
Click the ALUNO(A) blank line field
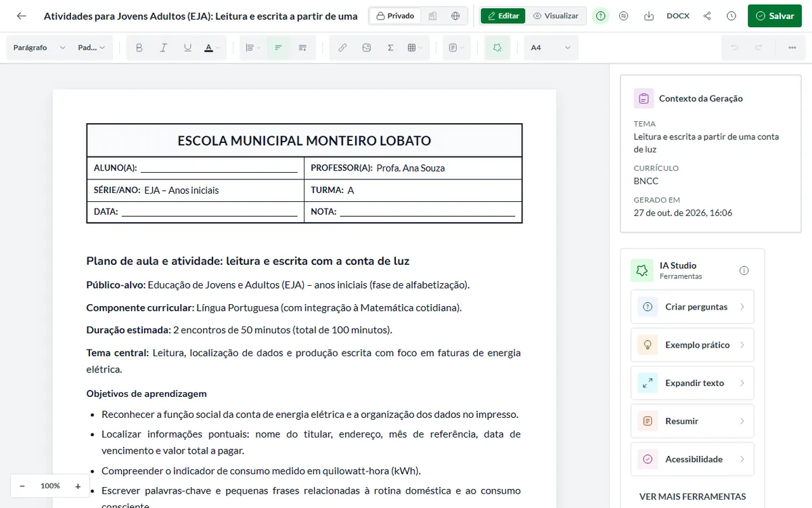(x=219, y=169)
